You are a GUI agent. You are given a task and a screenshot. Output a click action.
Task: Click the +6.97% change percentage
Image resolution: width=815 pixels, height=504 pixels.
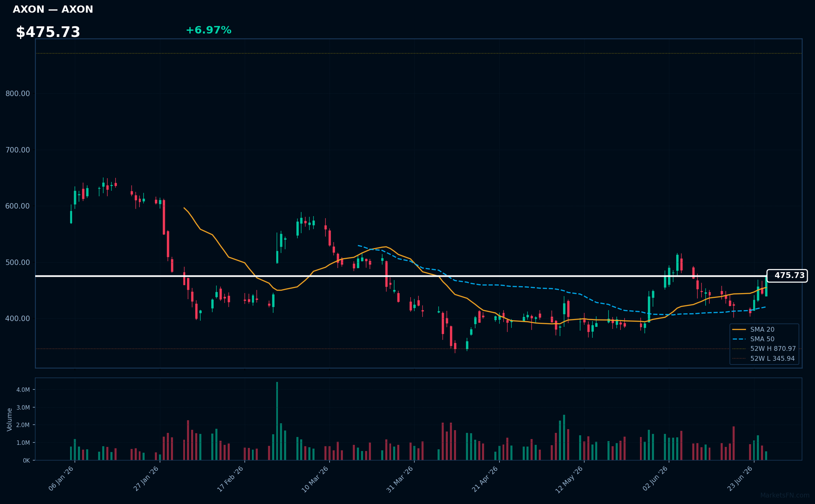point(209,30)
